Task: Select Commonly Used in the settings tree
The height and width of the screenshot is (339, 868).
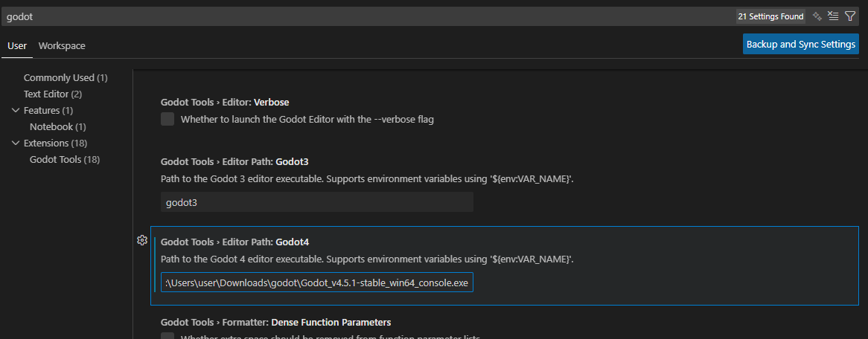Action: click(x=65, y=78)
